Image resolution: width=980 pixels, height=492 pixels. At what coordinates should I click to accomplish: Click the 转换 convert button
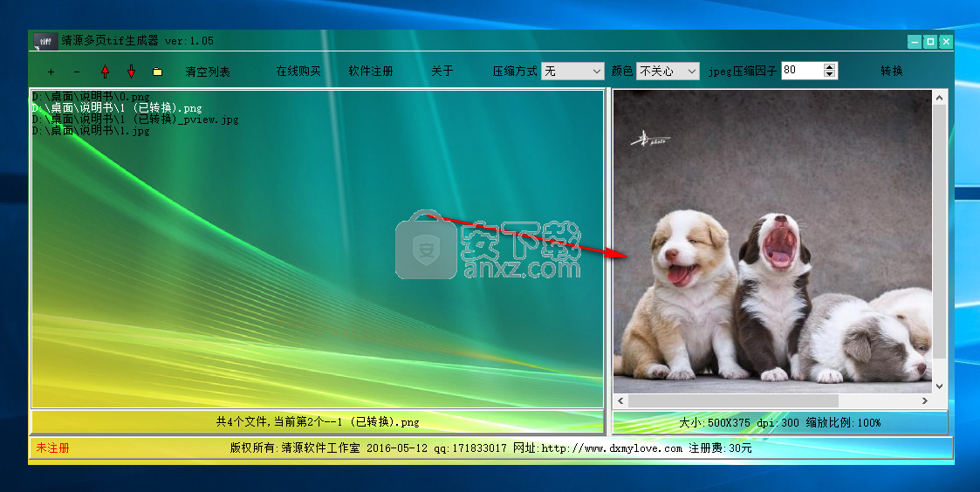[892, 72]
